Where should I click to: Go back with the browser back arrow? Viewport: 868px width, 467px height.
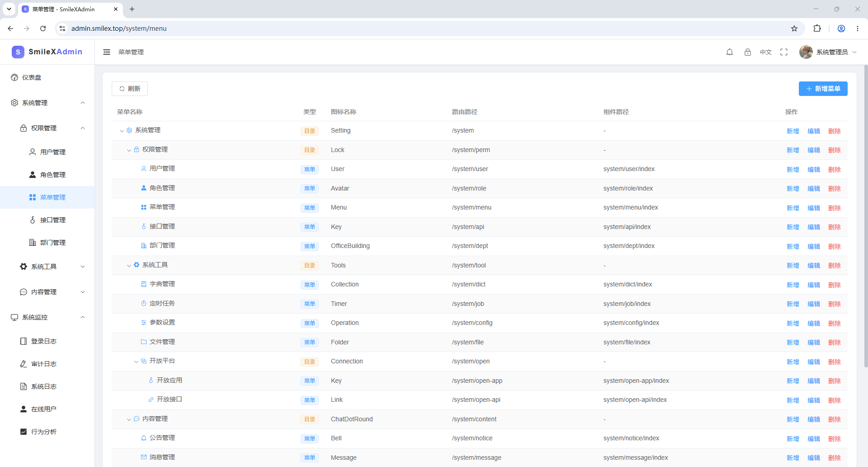point(10,29)
